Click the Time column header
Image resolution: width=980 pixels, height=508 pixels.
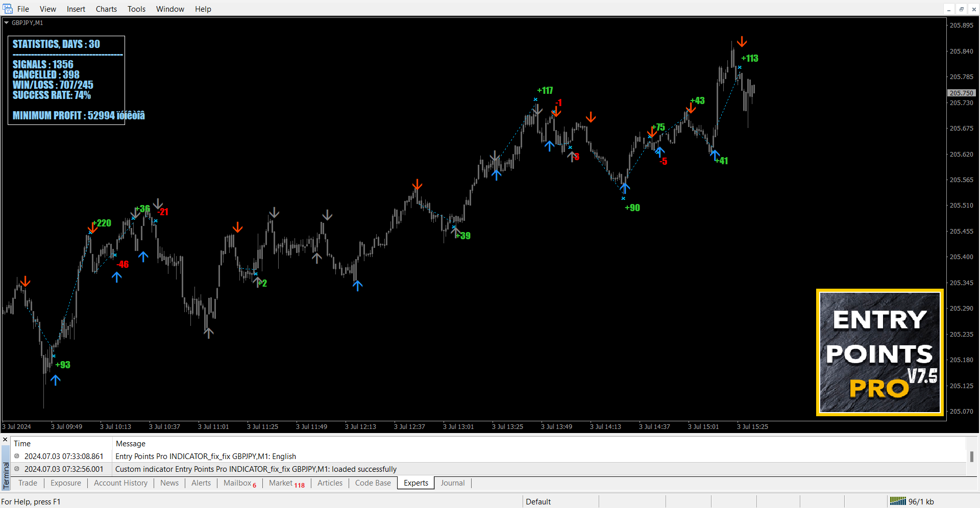(x=22, y=444)
